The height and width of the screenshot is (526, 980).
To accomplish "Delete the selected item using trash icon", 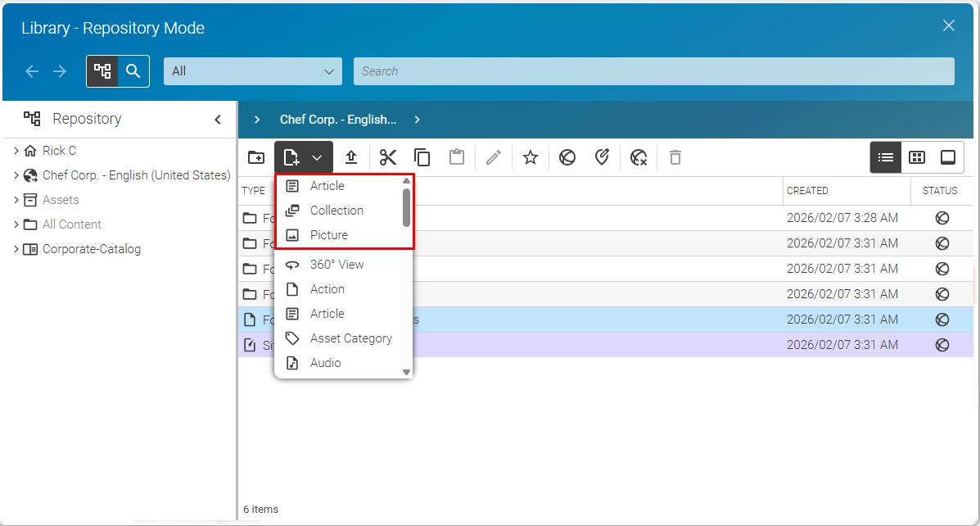I will tap(675, 156).
